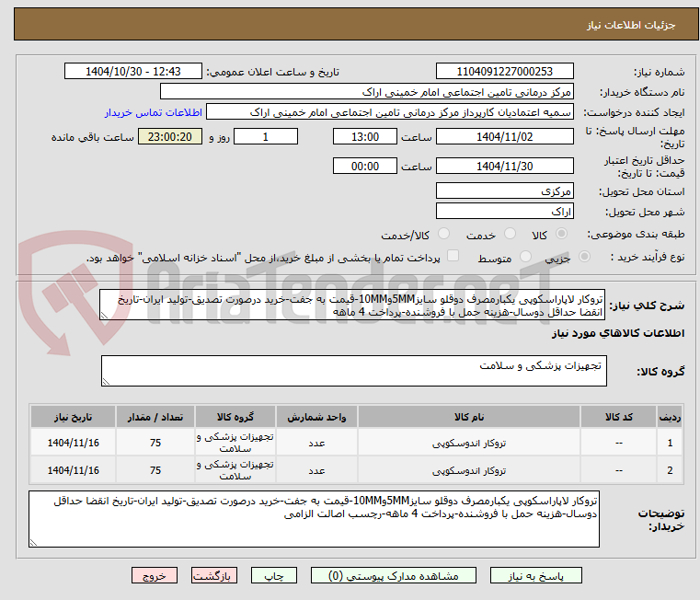Click the خروج exit button
Viewport: 700px width, 600px height.
pos(154,575)
